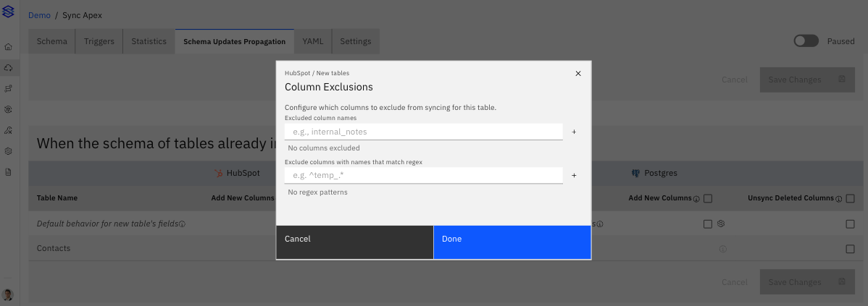The image size is (868, 306).
Task: Click gear icon in Postgres default behavior row
Action: click(x=721, y=224)
